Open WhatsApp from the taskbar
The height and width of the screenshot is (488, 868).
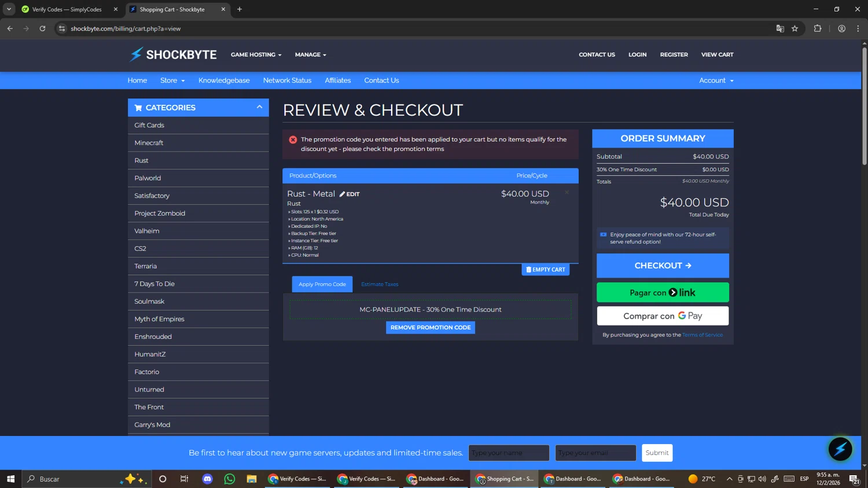pyautogui.click(x=230, y=479)
